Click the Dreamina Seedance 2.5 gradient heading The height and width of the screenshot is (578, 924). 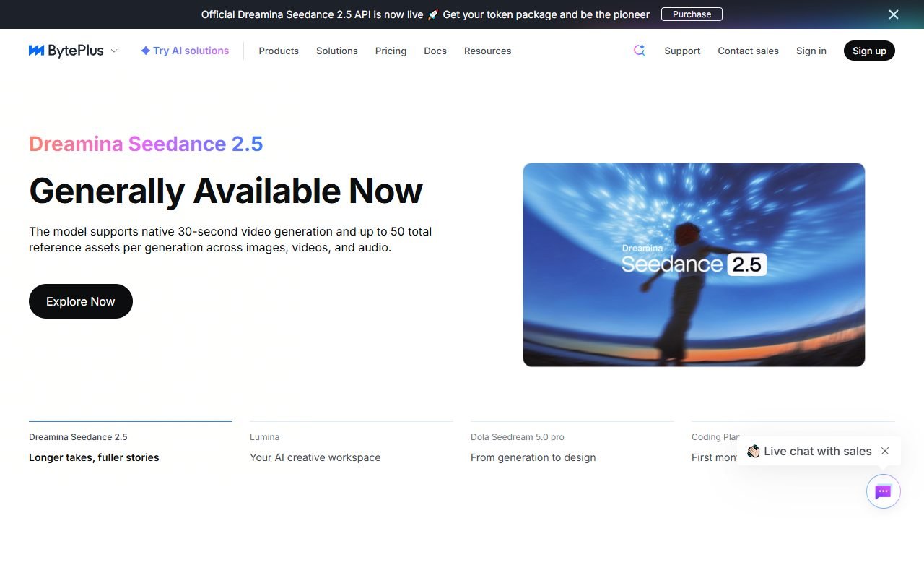click(146, 144)
